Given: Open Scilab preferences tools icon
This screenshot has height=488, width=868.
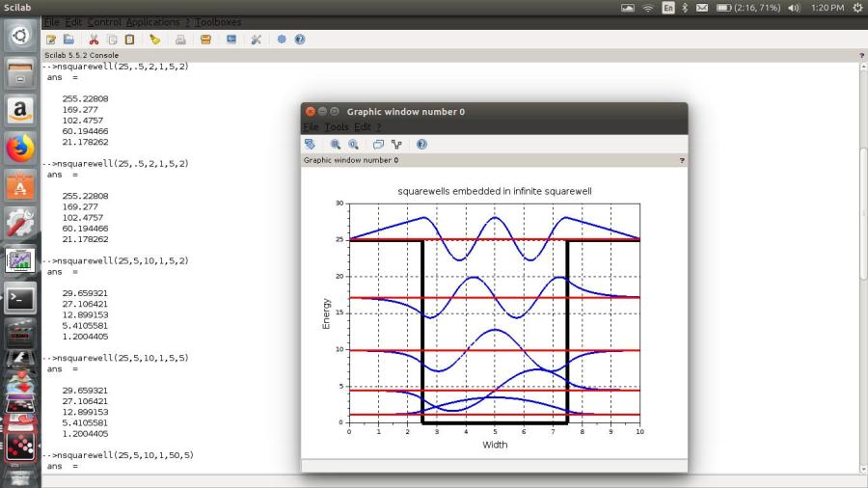Looking at the screenshot, I should coord(256,40).
